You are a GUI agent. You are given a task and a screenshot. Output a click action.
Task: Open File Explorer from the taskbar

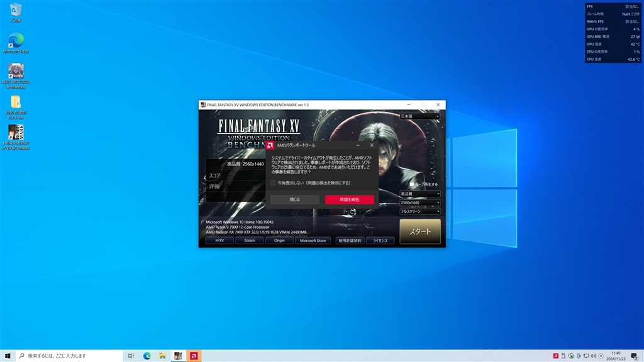162,356
